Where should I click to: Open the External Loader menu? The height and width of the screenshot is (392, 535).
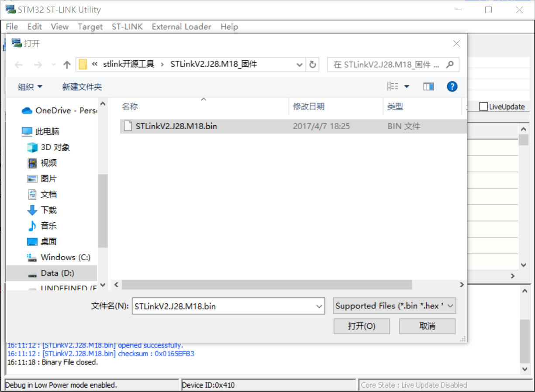[x=182, y=27]
